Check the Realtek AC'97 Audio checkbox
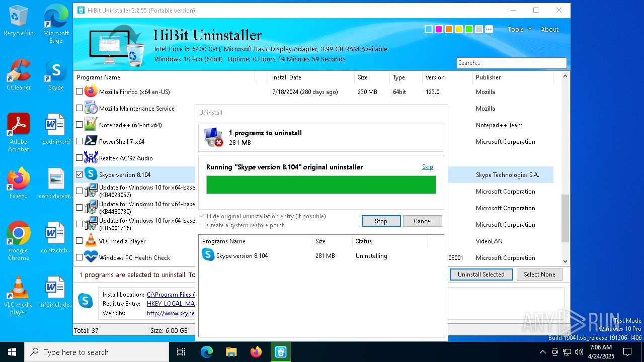The image size is (644, 362). [79, 158]
